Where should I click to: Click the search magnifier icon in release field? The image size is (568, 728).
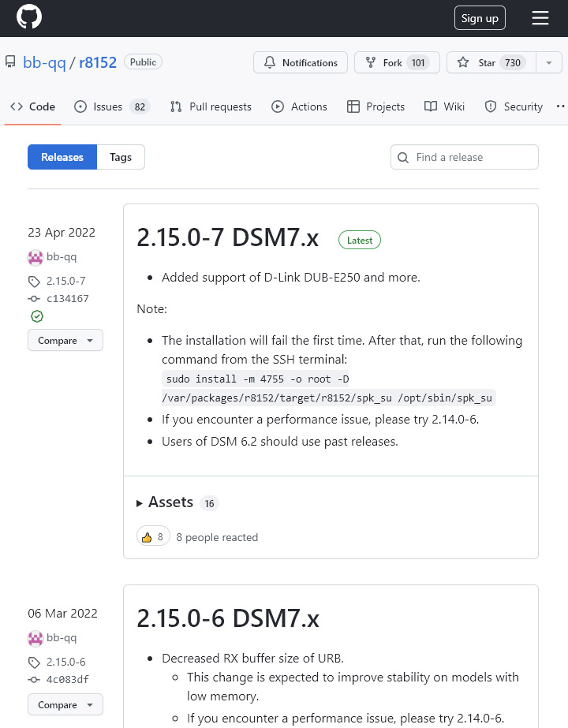pos(403,158)
